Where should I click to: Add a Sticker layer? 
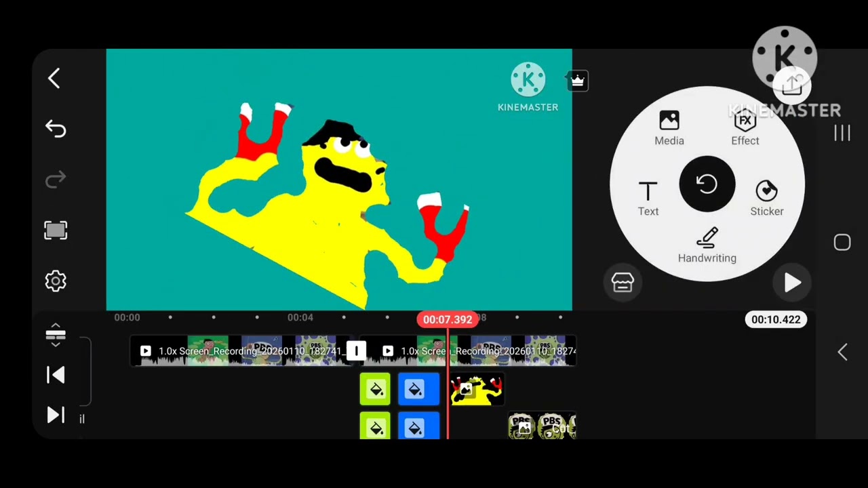(x=767, y=199)
